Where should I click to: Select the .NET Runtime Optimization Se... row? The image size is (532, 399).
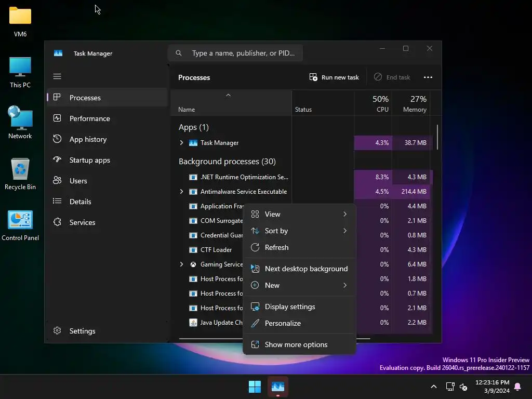coord(301,177)
